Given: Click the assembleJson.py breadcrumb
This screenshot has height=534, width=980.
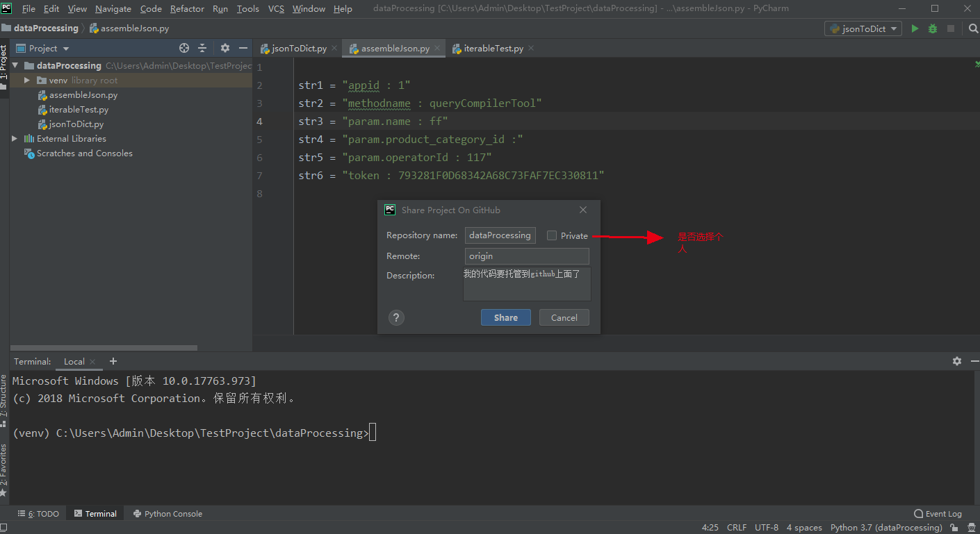Looking at the screenshot, I should (129, 28).
